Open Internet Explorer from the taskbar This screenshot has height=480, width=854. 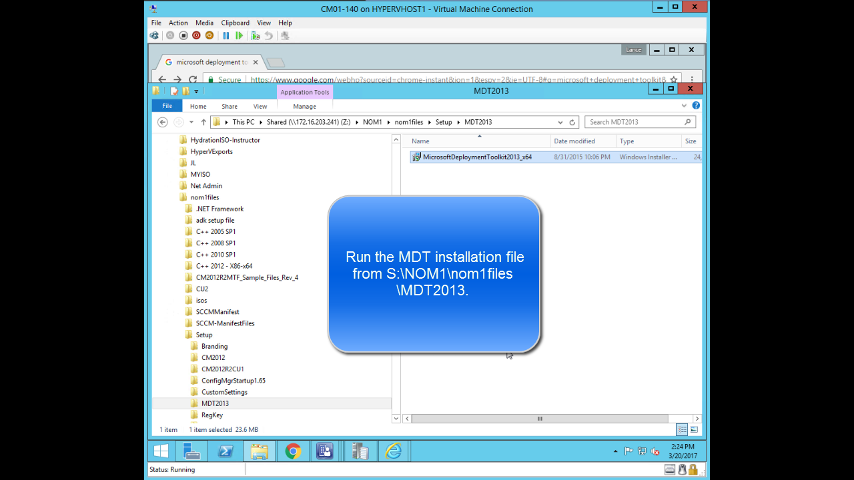click(393, 451)
